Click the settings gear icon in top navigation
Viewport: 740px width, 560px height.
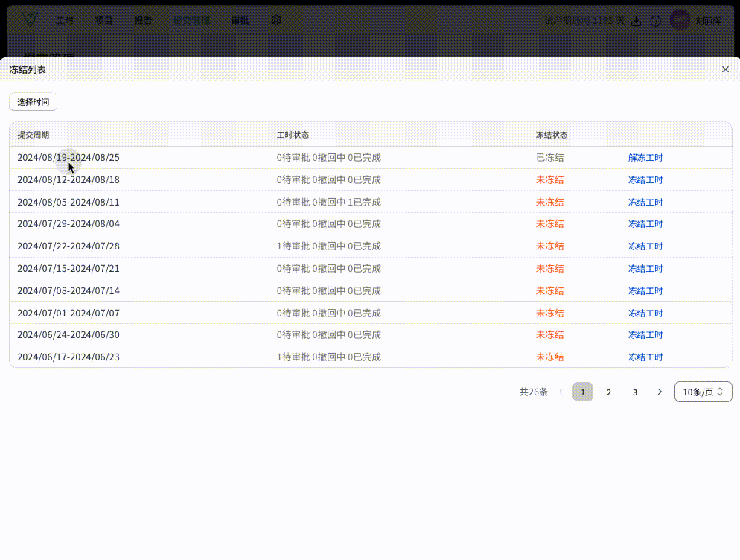point(276,21)
